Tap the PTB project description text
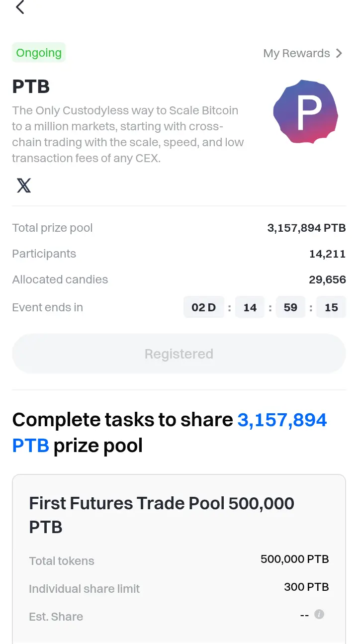Image resolution: width=358 pixels, height=644 pixels. point(128,134)
